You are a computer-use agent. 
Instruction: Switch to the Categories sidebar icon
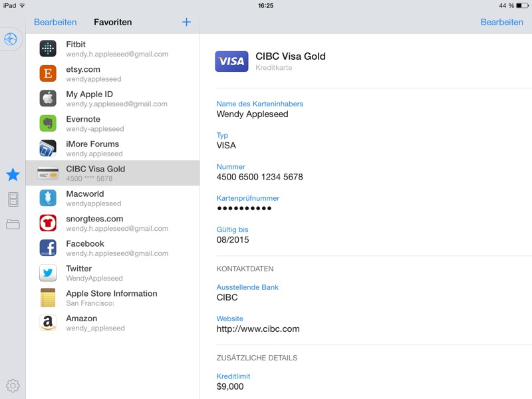(13, 199)
